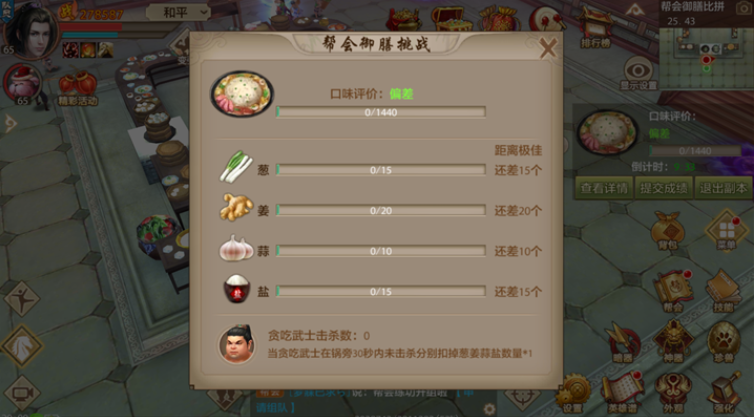Open the 神器 artifact icon

pyautogui.click(x=673, y=342)
